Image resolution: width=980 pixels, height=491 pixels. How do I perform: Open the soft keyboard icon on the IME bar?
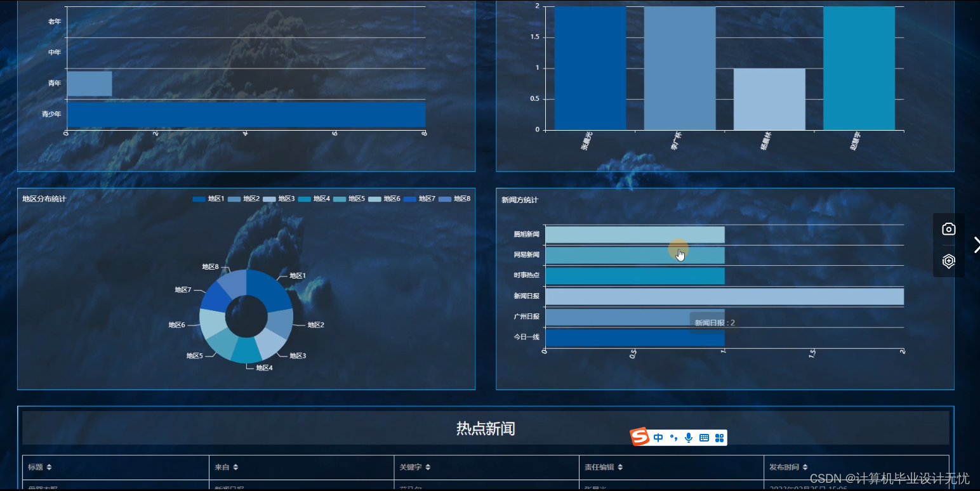click(704, 438)
